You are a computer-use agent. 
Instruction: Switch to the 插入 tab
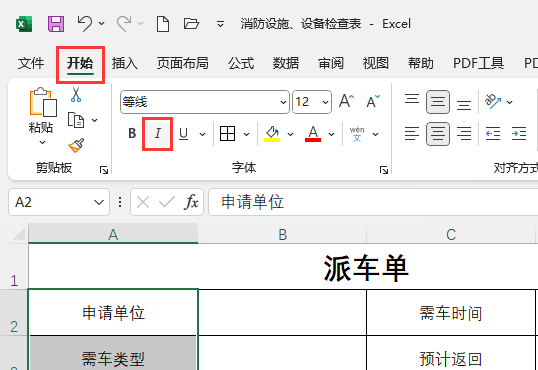pos(125,63)
